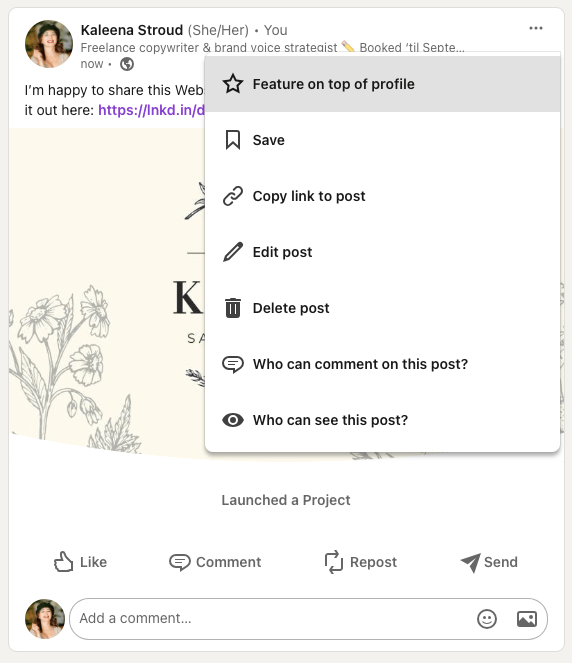This screenshot has height=663, width=572.
Task: Click the speech bubble comment-settings icon
Action: 233,364
